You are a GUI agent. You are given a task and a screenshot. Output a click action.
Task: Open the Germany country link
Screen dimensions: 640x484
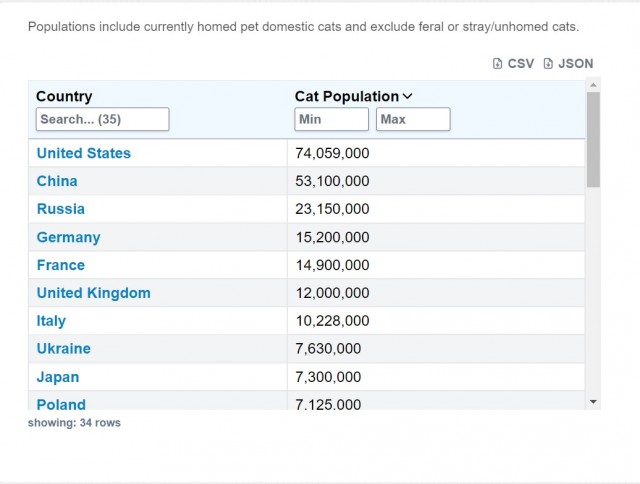point(68,237)
